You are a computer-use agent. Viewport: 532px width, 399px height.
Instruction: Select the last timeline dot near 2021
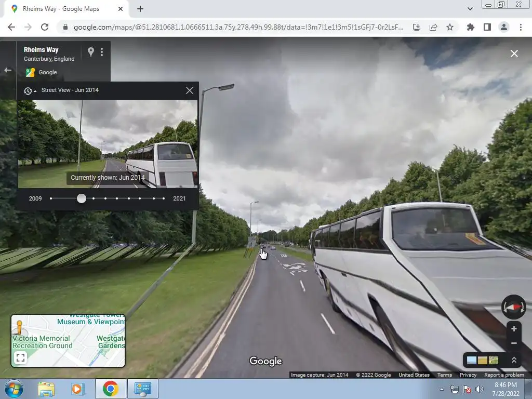(164, 198)
